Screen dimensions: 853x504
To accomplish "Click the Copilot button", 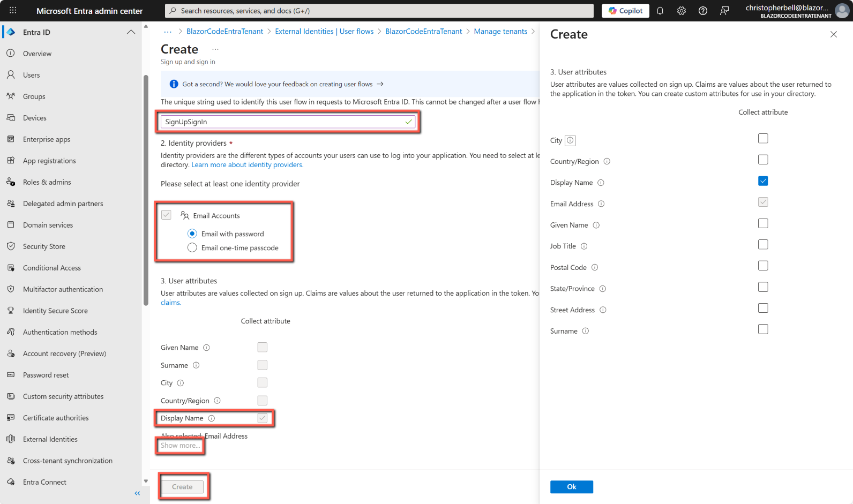I will pos(625,11).
